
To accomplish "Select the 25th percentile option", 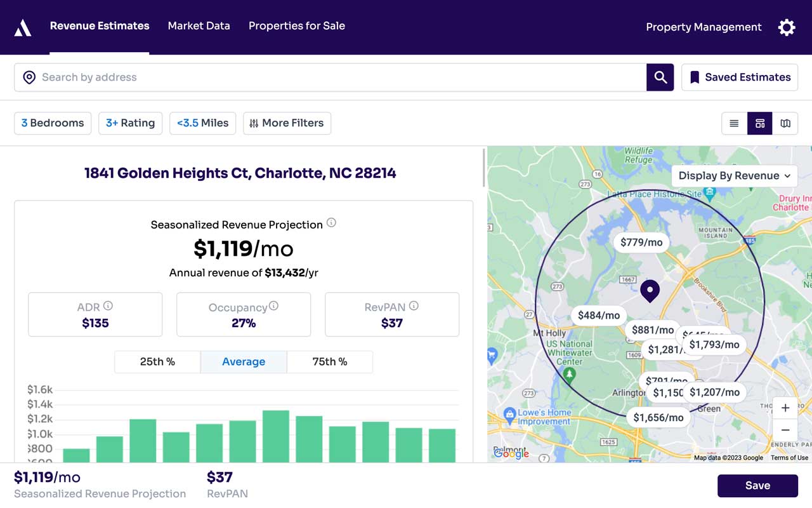I will coord(157,361).
